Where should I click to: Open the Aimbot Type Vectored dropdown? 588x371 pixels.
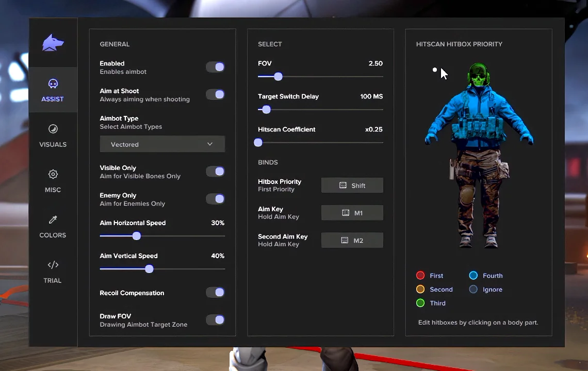[162, 144]
